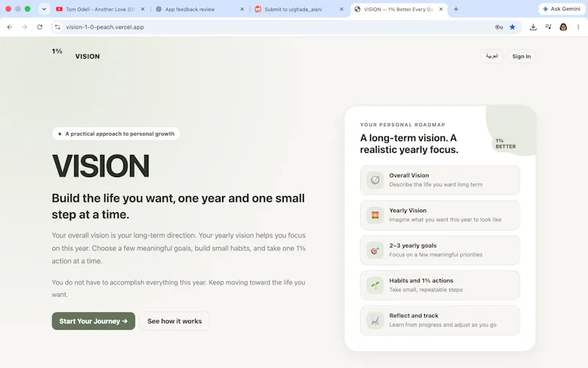Click the Gemini sparkle icon
This screenshot has width=588, height=368.
[x=545, y=9]
